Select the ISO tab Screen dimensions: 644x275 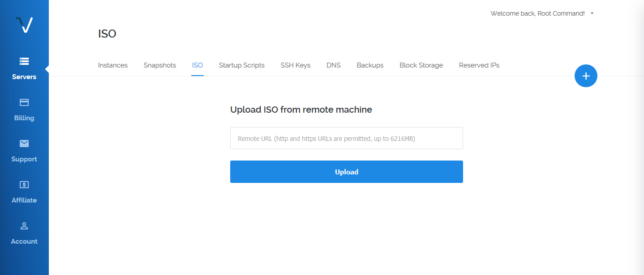point(197,65)
